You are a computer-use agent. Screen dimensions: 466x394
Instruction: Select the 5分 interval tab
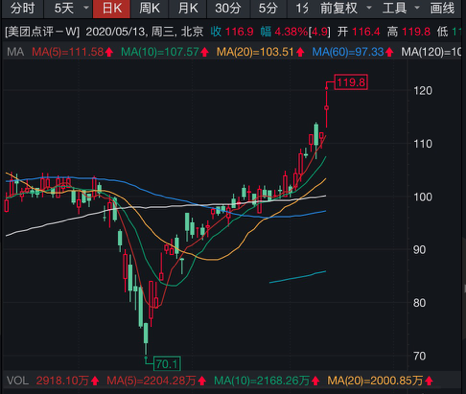(x=268, y=8)
